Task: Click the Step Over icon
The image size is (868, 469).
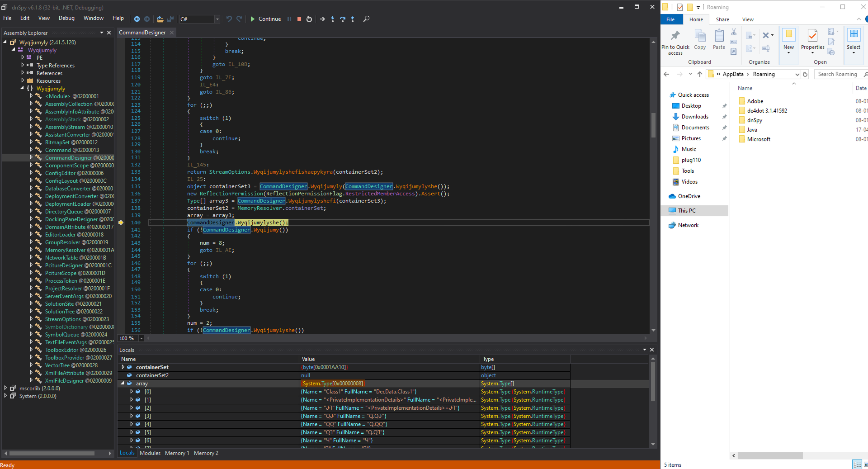Action: (x=343, y=19)
